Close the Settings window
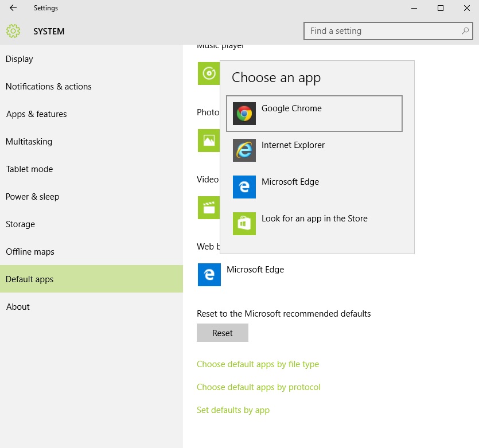Viewport: 479px width, 448px height. [x=467, y=8]
